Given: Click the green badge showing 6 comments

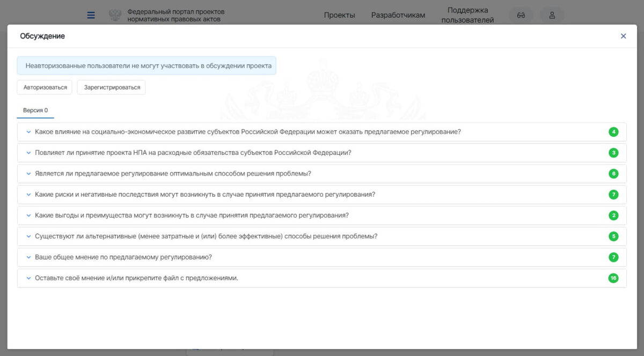Looking at the screenshot, I should click(613, 174).
